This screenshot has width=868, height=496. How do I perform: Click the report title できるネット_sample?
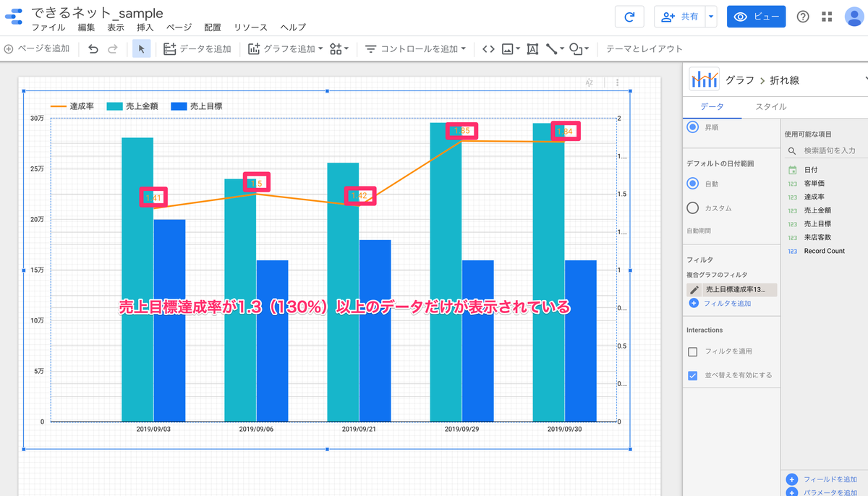pyautogui.click(x=97, y=12)
